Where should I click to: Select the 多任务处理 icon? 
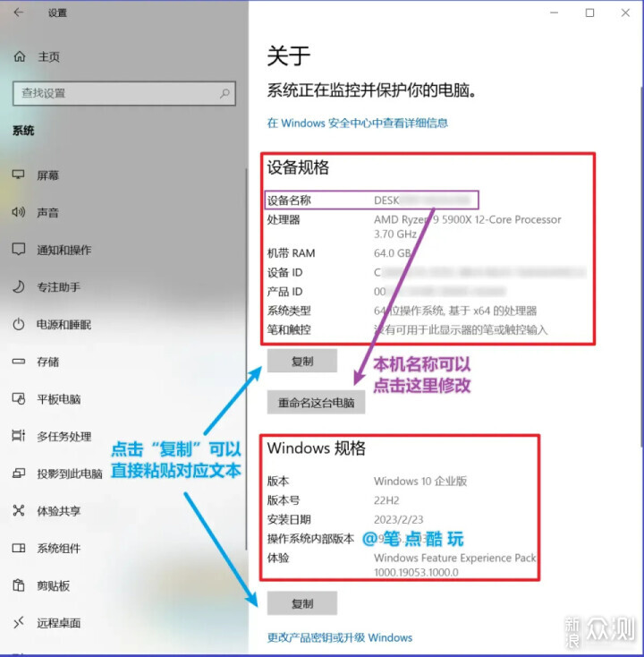19,436
